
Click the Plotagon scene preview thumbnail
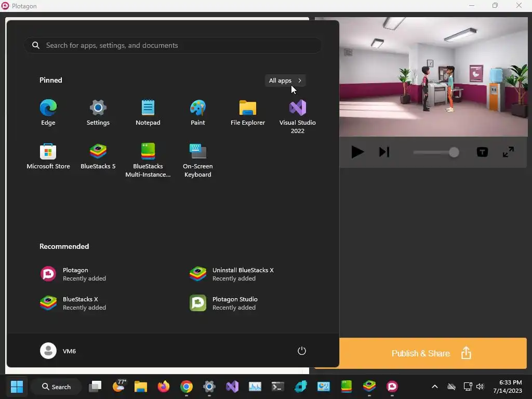[433, 77]
